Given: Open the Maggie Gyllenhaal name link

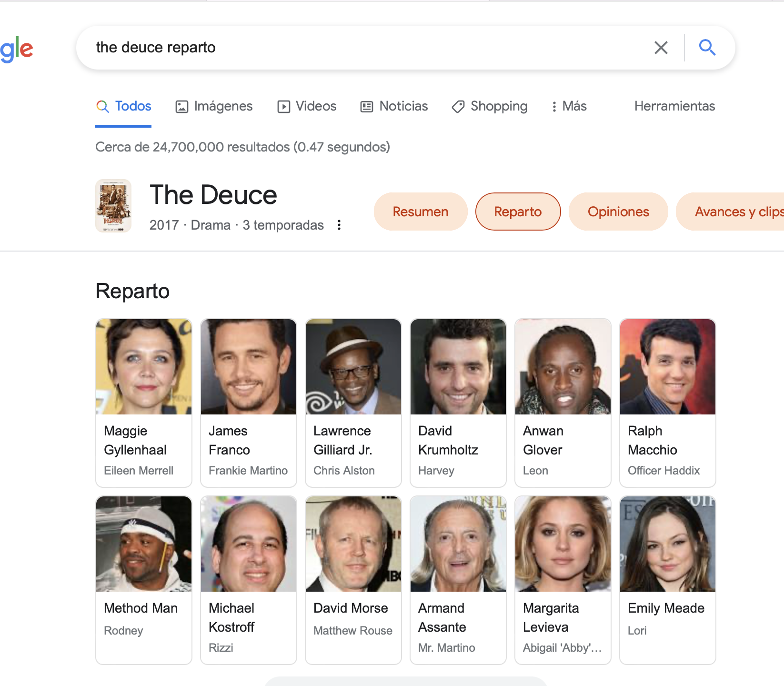Looking at the screenshot, I should click(135, 440).
